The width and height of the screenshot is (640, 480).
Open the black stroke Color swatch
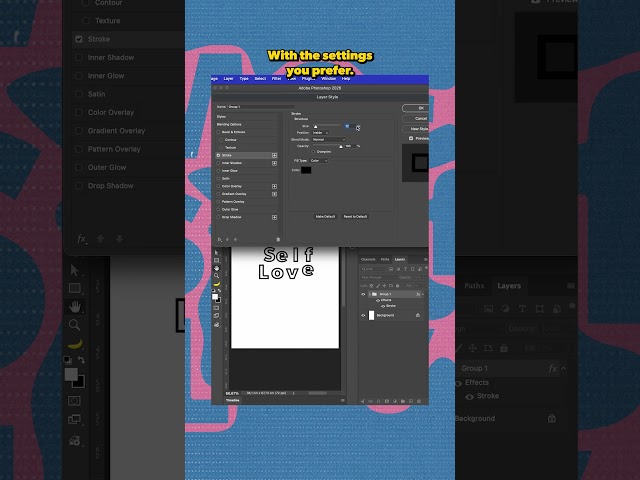tap(306, 170)
